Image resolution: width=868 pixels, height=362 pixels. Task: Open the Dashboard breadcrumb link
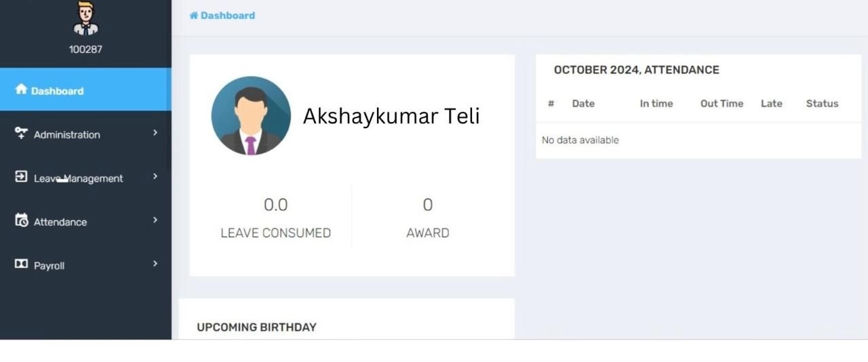(x=228, y=16)
